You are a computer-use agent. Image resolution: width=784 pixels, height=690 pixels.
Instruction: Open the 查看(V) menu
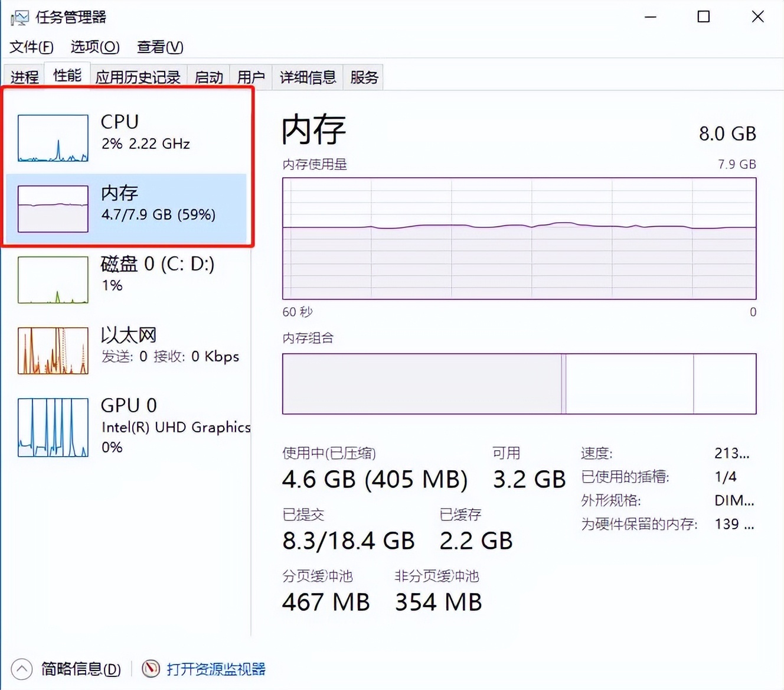coord(160,47)
